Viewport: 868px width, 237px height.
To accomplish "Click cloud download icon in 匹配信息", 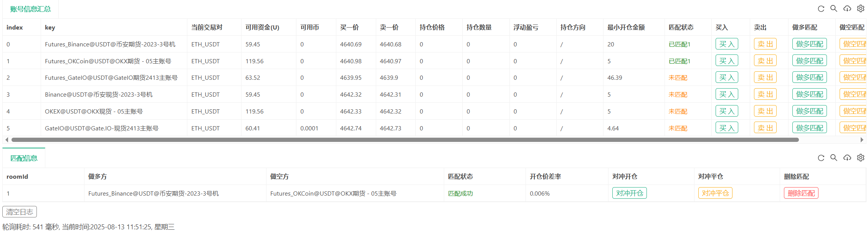I will [847, 158].
